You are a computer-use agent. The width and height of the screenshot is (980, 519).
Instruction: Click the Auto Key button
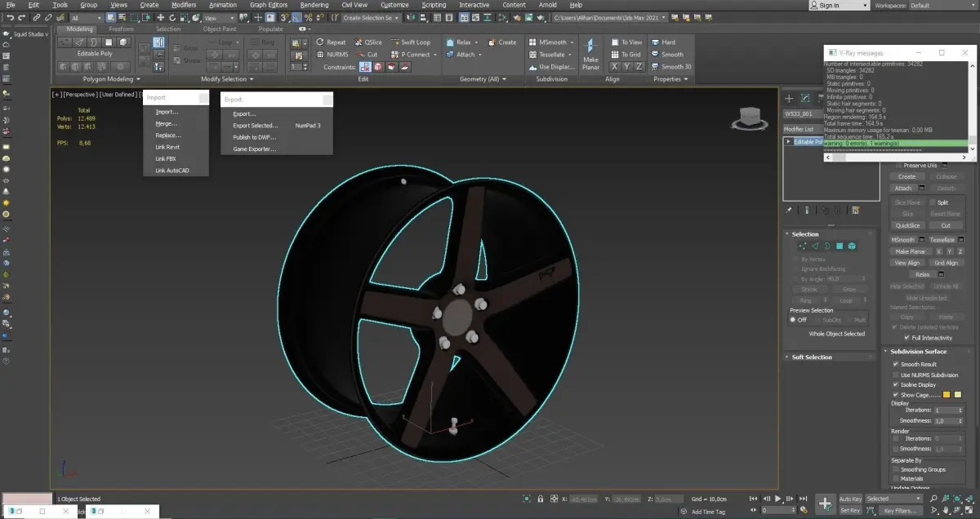pyautogui.click(x=850, y=499)
